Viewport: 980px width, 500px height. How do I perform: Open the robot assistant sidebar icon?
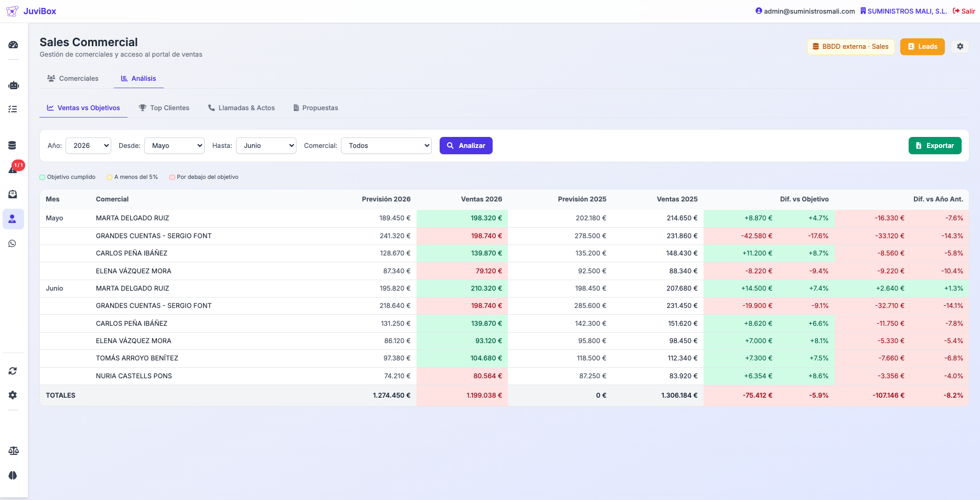click(13, 85)
